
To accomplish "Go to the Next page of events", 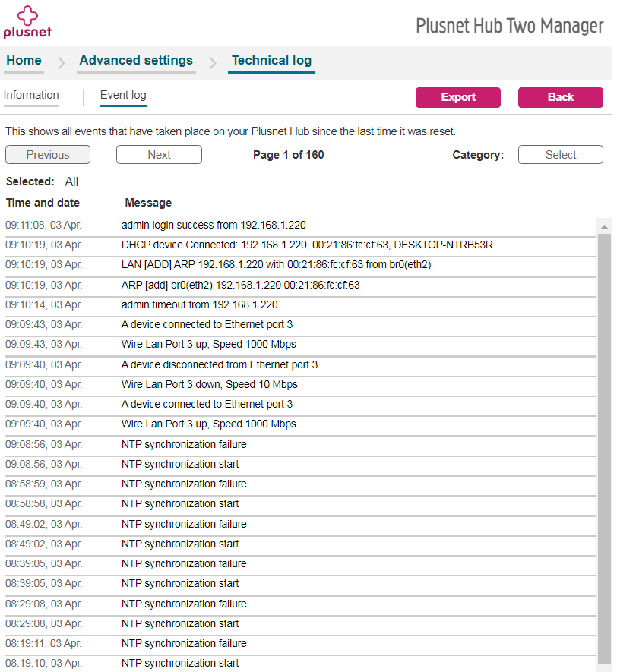I will click(x=159, y=155).
